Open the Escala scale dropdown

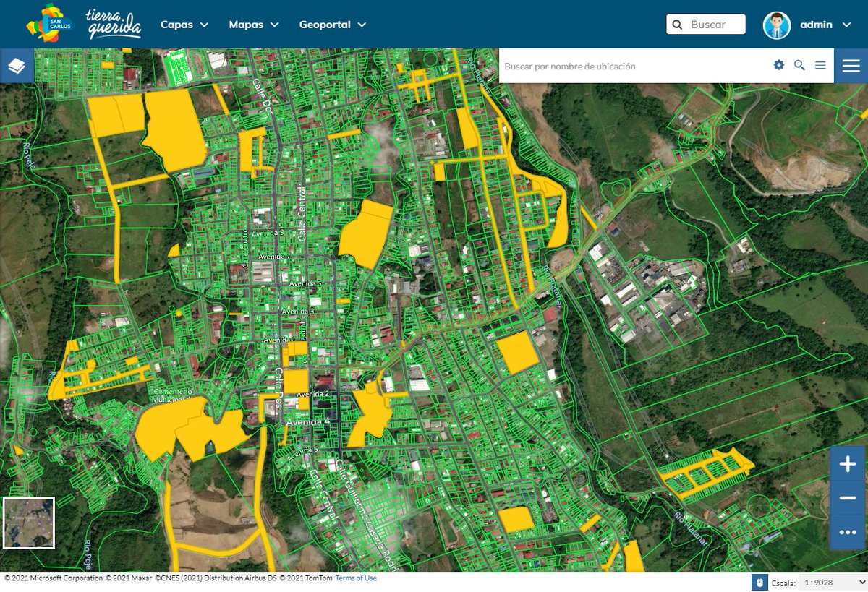tap(834, 583)
